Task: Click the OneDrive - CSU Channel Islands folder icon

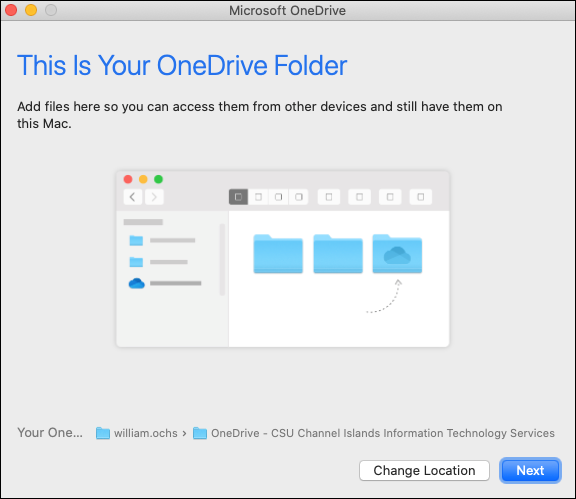Action: pos(200,433)
